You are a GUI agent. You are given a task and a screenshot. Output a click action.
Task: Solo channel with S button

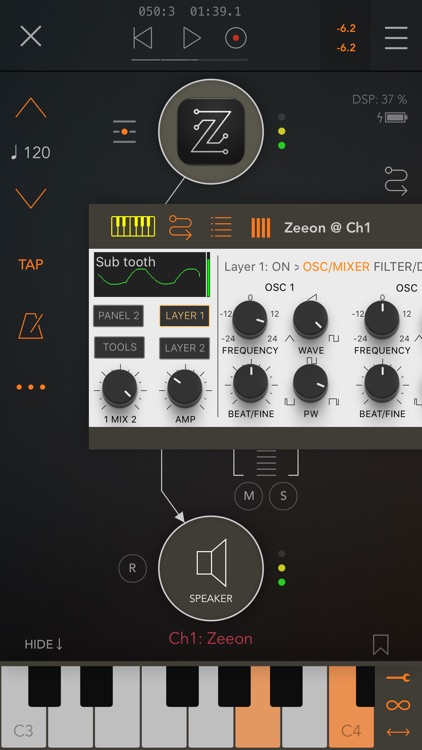click(283, 496)
